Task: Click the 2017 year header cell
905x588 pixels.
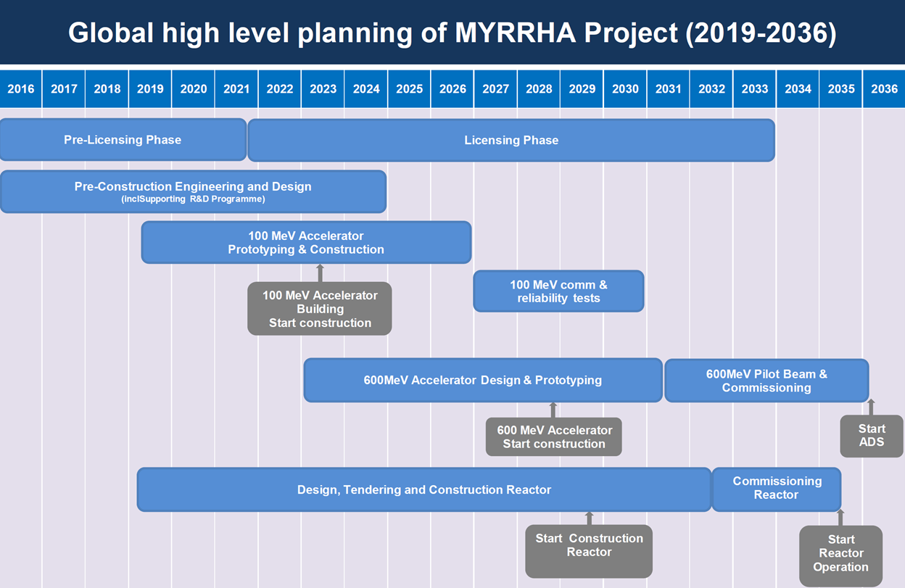Action: tap(64, 88)
